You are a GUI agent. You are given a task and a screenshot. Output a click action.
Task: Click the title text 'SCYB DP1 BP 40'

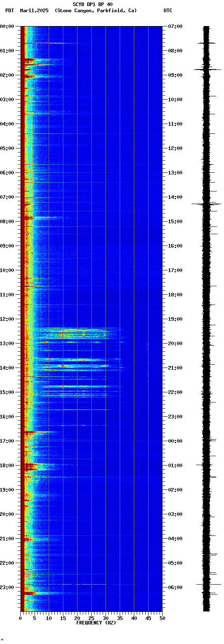click(x=93, y=4)
